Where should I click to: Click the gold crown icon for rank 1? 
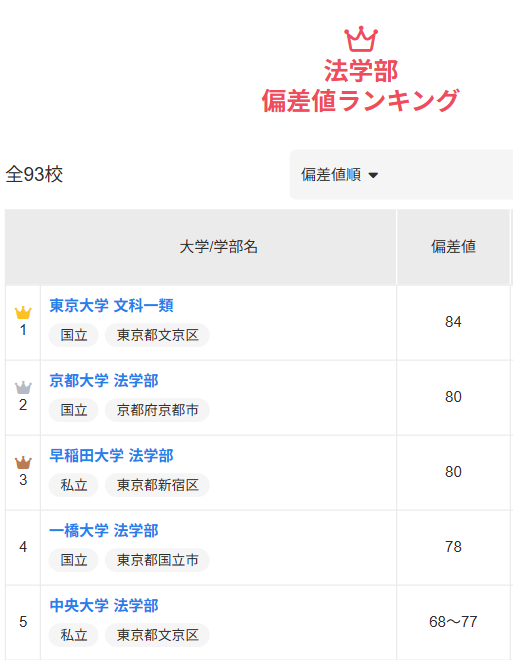(23, 312)
